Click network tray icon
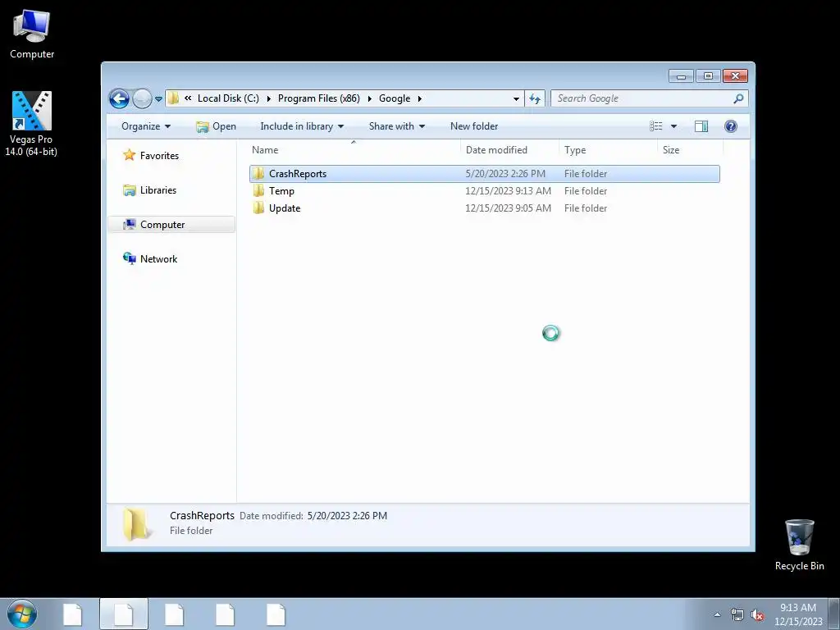The height and width of the screenshot is (630, 840). [x=737, y=615]
